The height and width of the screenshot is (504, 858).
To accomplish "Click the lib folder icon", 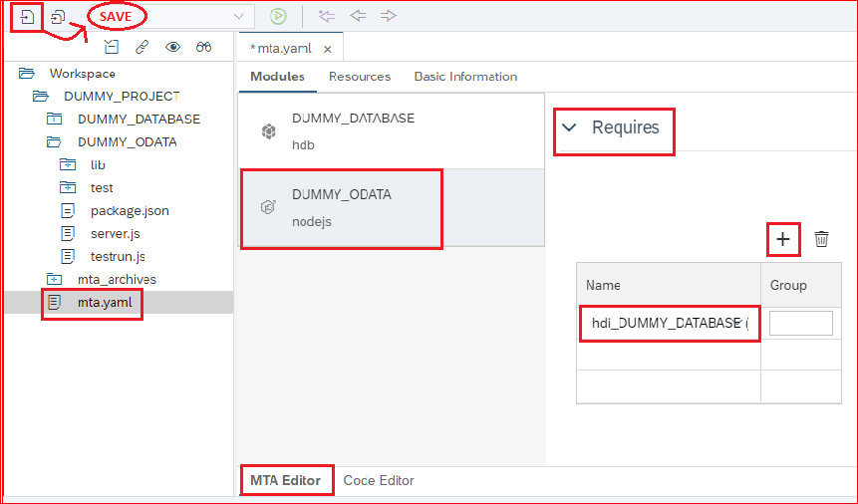I will [68, 164].
